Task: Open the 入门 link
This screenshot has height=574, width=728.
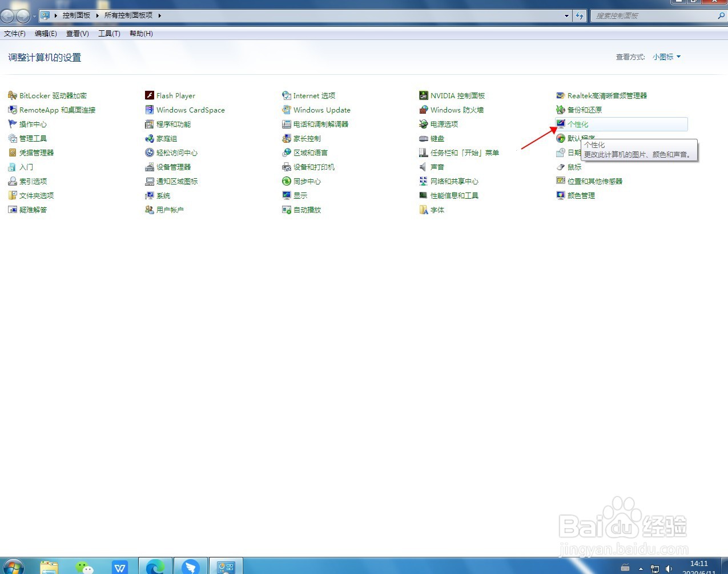Action: (x=26, y=167)
